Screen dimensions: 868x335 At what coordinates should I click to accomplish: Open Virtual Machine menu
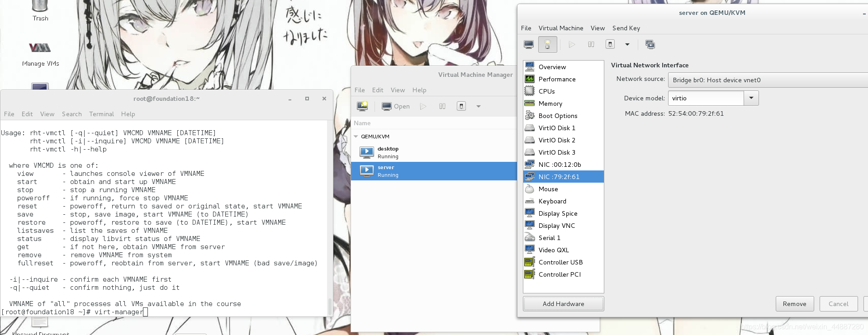(x=561, y=28)
